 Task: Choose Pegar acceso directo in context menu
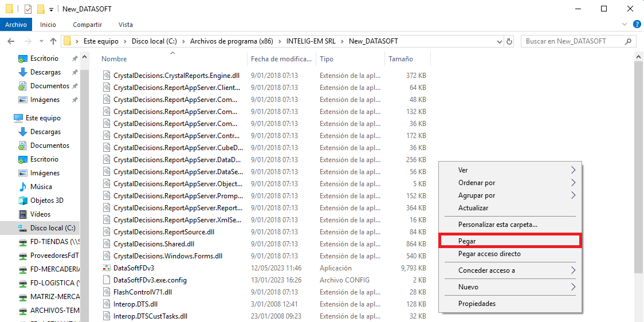click(x=510, y=254)
